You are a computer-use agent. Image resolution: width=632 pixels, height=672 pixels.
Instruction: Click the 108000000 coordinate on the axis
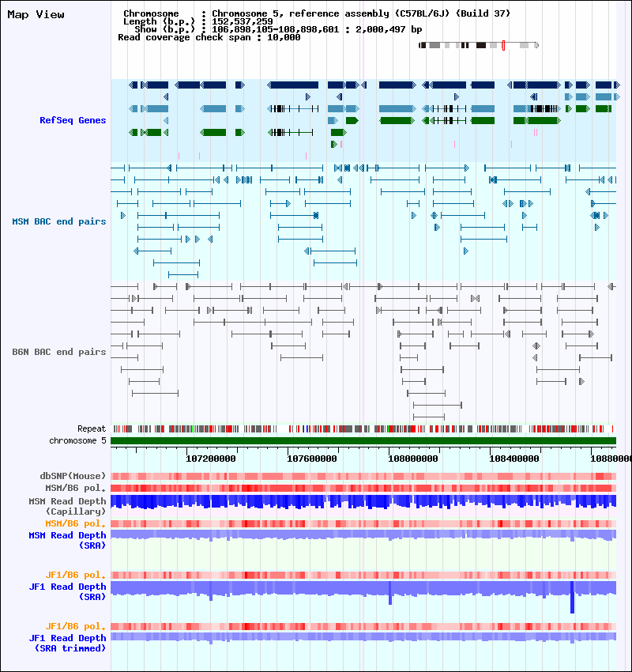tap(412, 459)
